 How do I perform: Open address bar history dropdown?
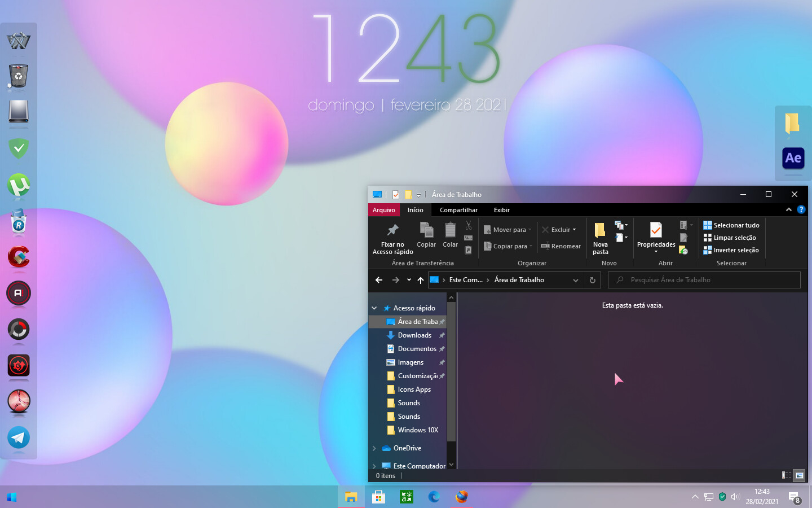576,280
